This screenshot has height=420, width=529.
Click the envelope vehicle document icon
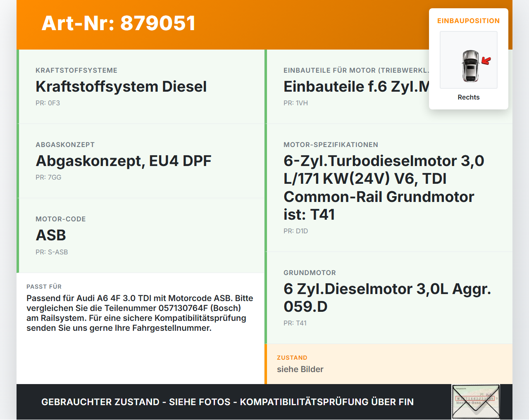pos(476,402)
